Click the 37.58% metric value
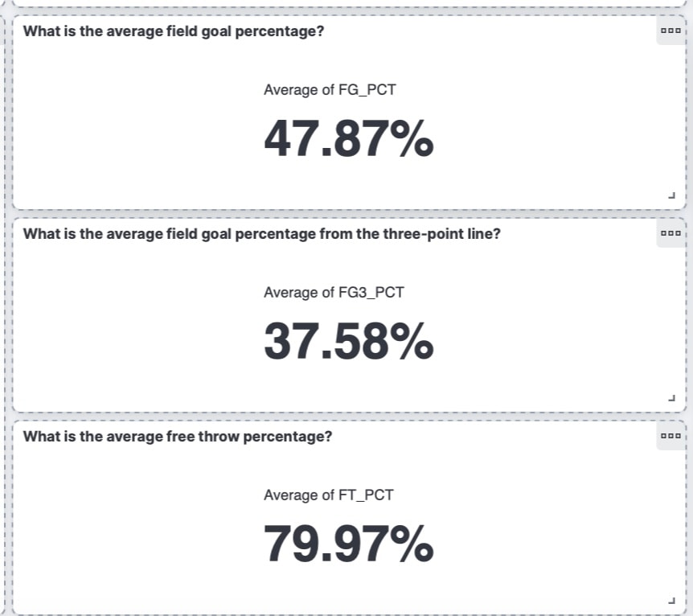Viewport: 693px width, 616px height. click(x=349, y=342)
